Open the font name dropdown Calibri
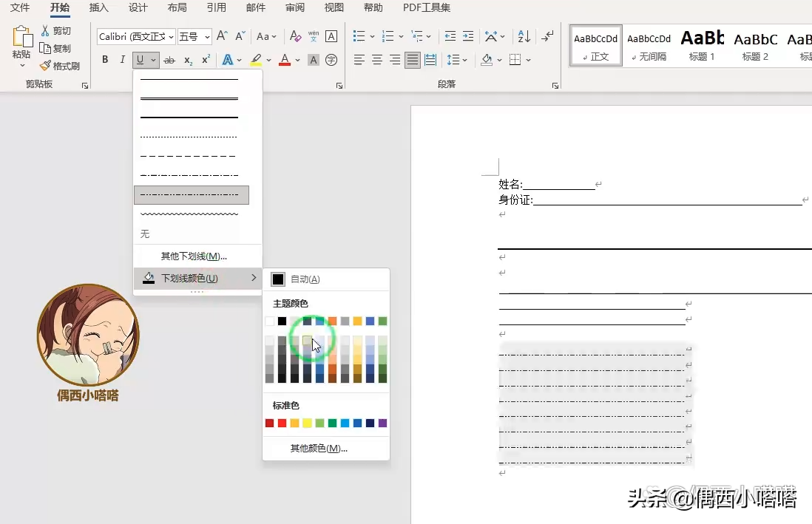The image size is (812, 524). point(170,37)
